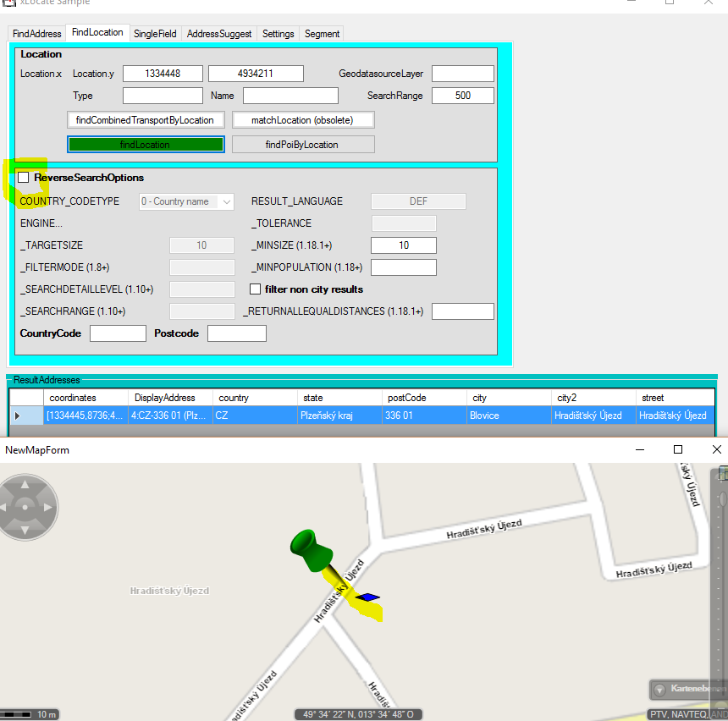The image size is (728, 721).
Task: Open the AddressSuggest tab
Action: pyautogui.click(x=219, y=34)
